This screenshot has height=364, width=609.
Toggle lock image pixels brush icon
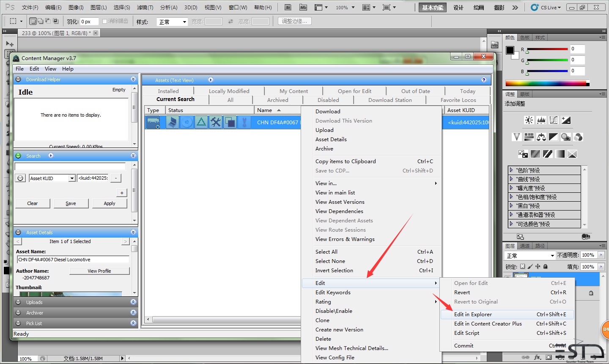530,266
